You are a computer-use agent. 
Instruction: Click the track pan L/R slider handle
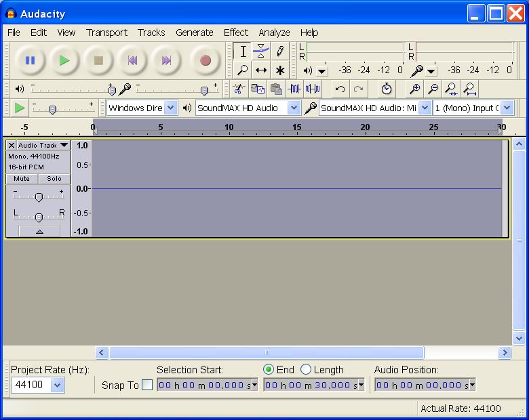pyautogui.click(x=39, y=217)
